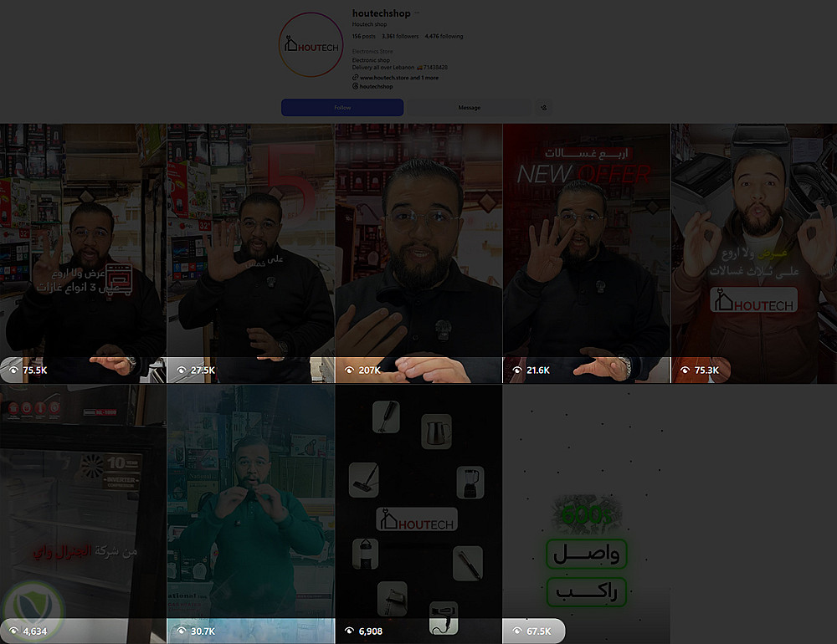Viewport: 837px width, 644px height.
Task: Click the houtechshop username heading
Action: pos(381,13)
